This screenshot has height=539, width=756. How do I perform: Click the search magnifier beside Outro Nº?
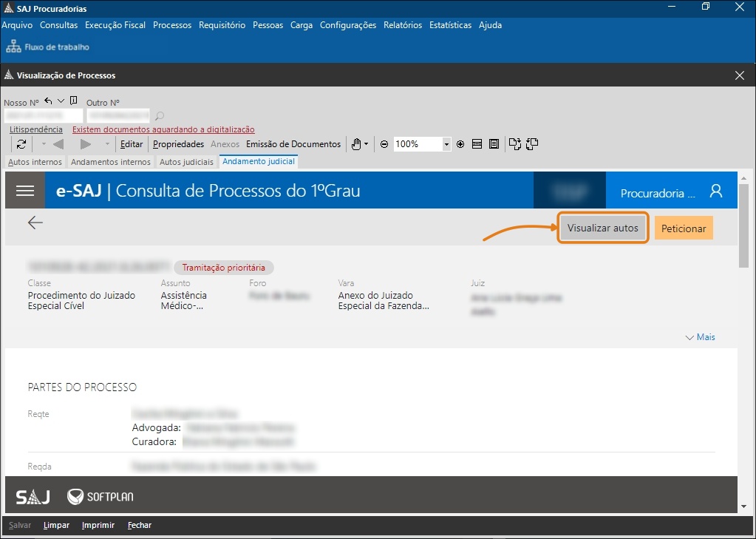[x=160, y=116]
